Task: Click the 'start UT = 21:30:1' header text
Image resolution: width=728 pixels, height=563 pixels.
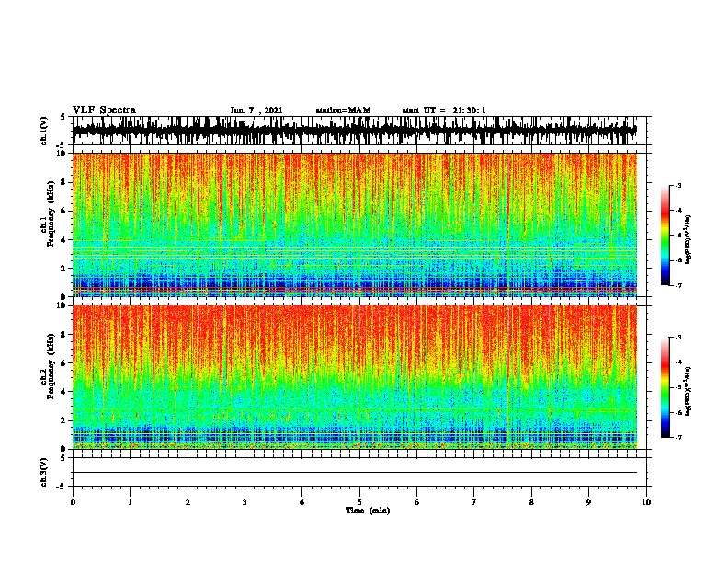Action: tap(444, 110)
